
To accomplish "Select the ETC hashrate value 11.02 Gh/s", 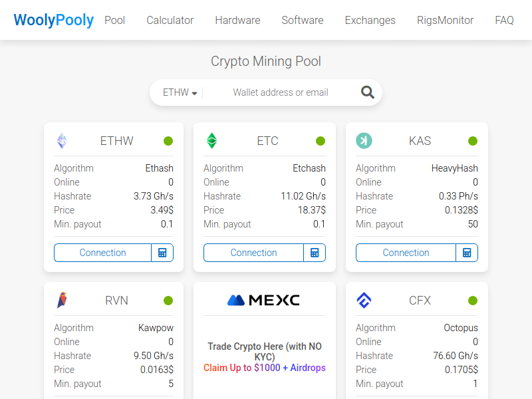I will 303,196.
